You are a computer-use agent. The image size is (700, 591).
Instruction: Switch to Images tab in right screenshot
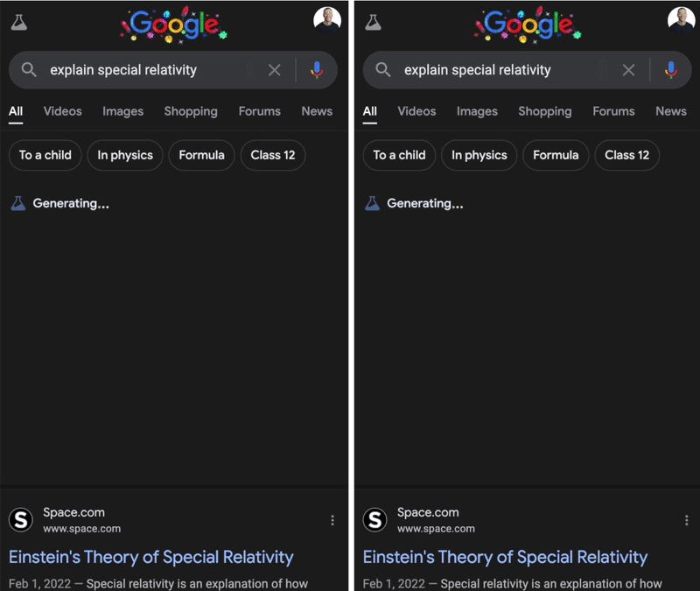click(x=477, y=111)
